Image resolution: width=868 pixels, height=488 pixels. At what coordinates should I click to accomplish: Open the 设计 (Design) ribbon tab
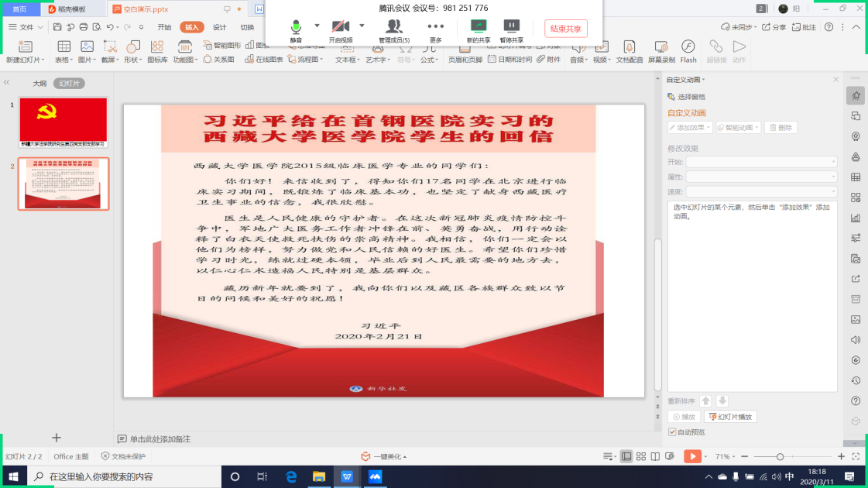219,27
